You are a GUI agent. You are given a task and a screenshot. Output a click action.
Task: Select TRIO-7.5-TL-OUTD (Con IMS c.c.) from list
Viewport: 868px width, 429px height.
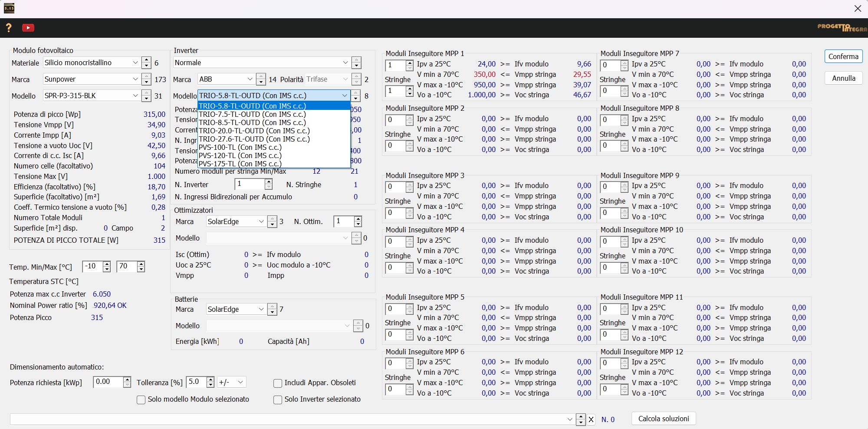pyautogui.click(x=273, y=114)
